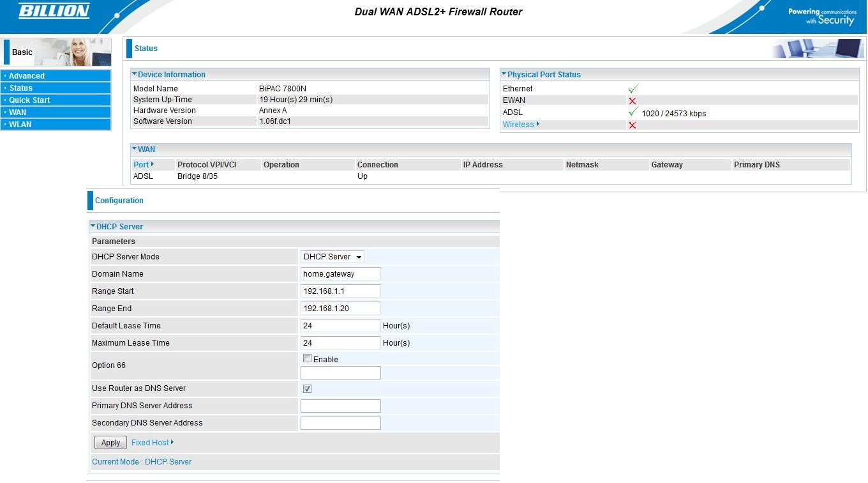Click the 'Bridge 8/35' protocol cell
Screen dimensions: 868x483
pyautogui.click(x=197, y=176)
